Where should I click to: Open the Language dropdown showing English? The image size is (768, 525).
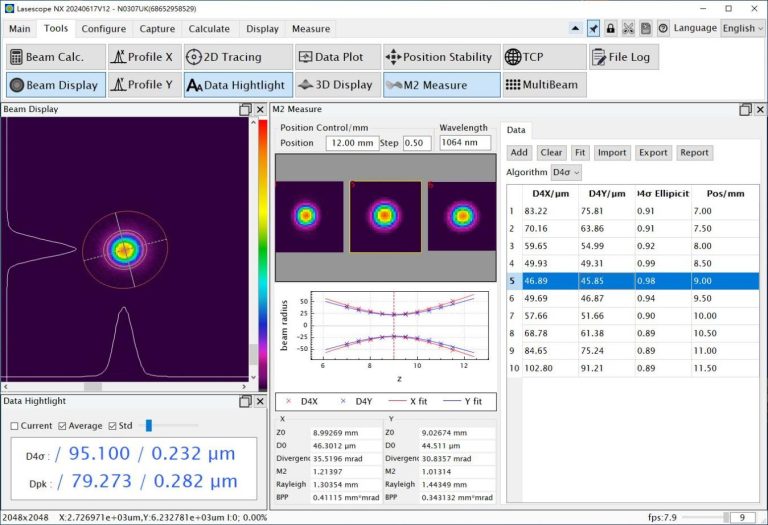coord(743,28)
